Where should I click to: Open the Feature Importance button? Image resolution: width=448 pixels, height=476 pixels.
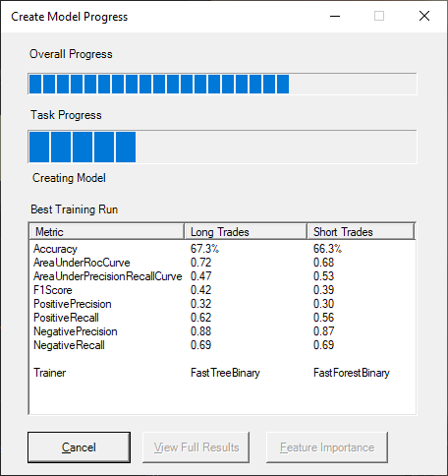(x=327, y=447)
